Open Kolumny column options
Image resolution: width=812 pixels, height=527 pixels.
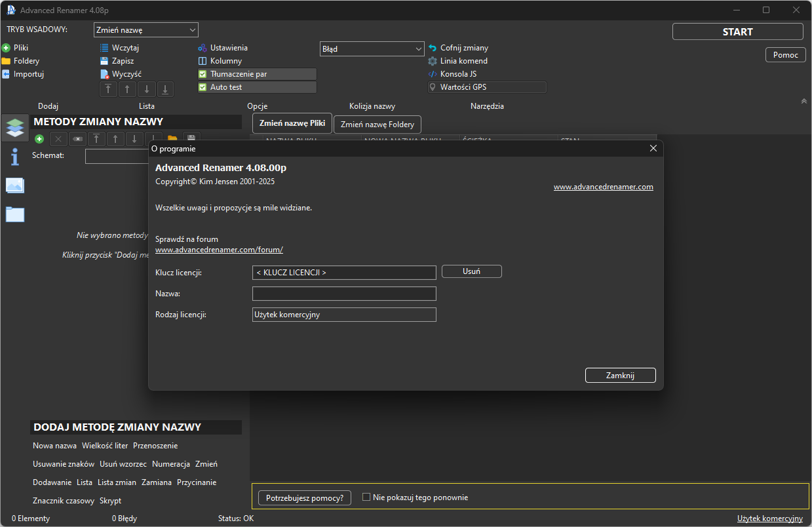tap(220, 61)
